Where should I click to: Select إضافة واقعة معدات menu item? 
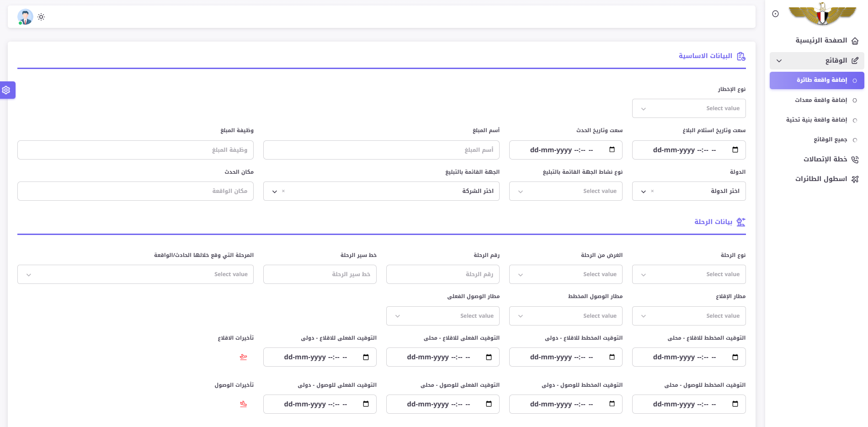(x=820, y=100)
